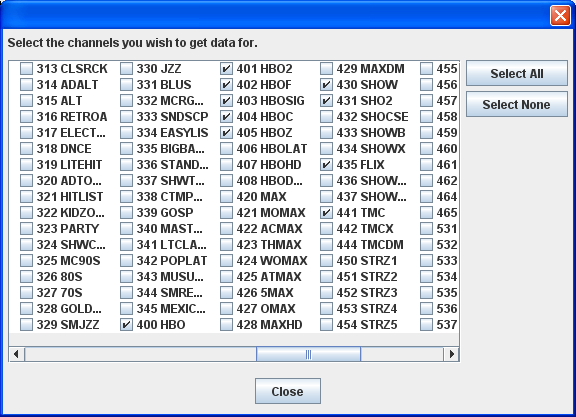The image size is (576, 417).
Task: Click the horizontal scrollbar left arrow
Action: point(16,354)
